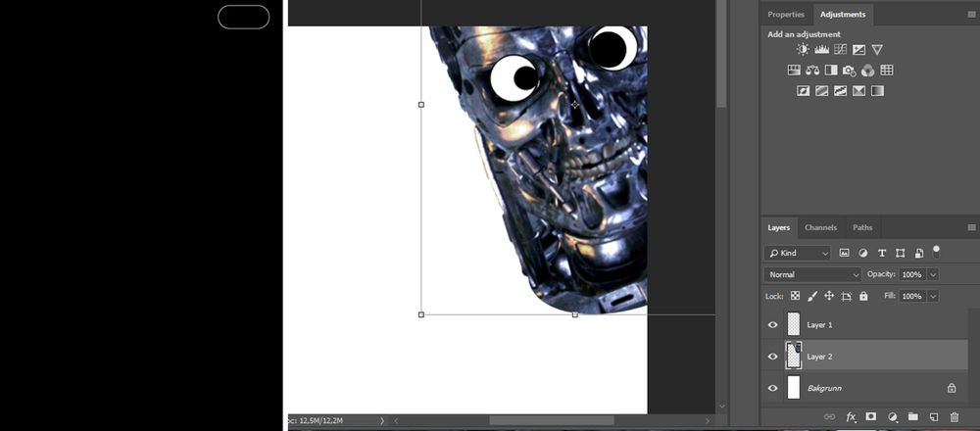Hide Layer 1 with its eye icon

[772, 325]
